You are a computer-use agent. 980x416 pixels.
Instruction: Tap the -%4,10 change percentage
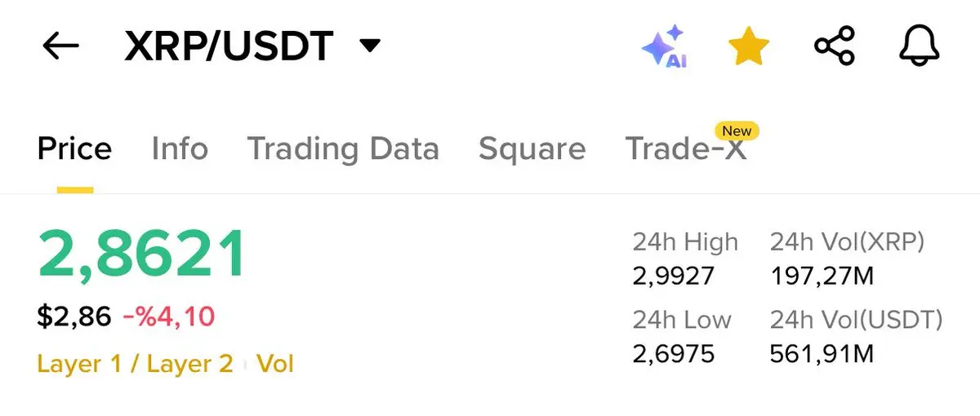click(169, 316)
